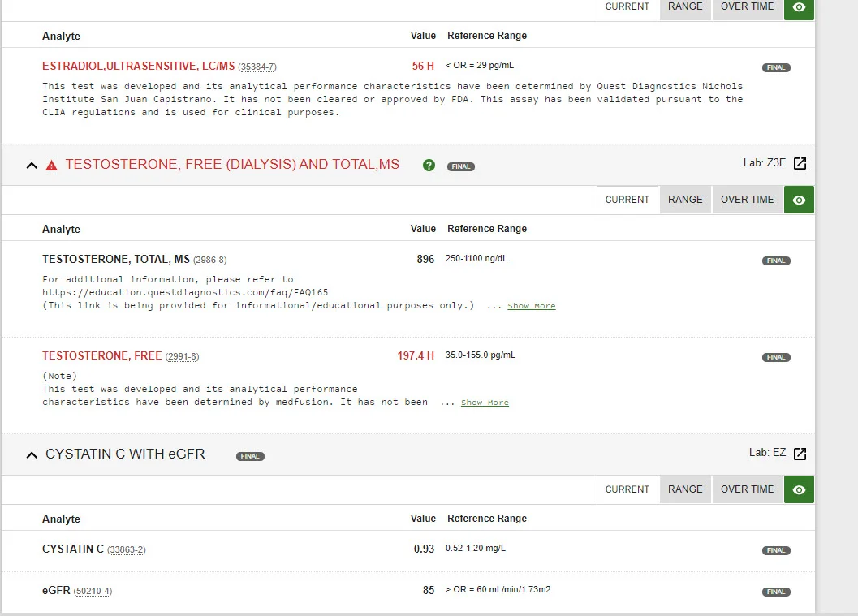Toggle eye visibility for Estradiol panel
This screenshot has height=616, width=858.
pyautogui.click(x=799, y=7)
